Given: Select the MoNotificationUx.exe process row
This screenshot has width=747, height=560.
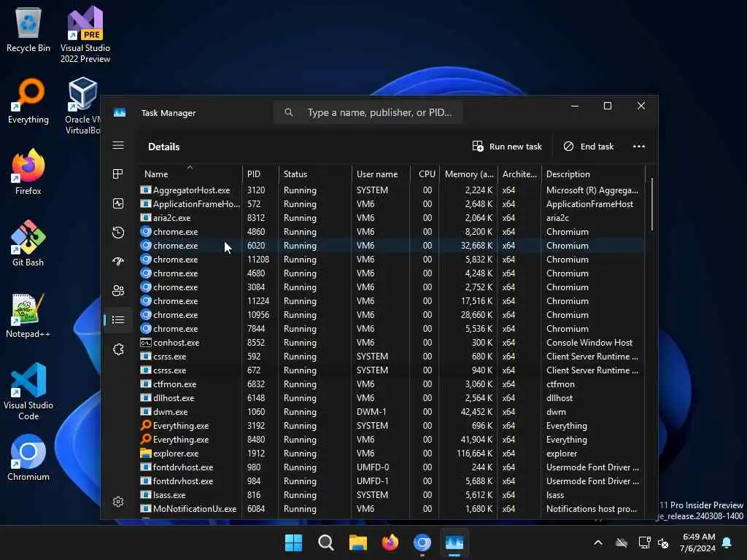Looking at the screenshot, I should 392,508.
